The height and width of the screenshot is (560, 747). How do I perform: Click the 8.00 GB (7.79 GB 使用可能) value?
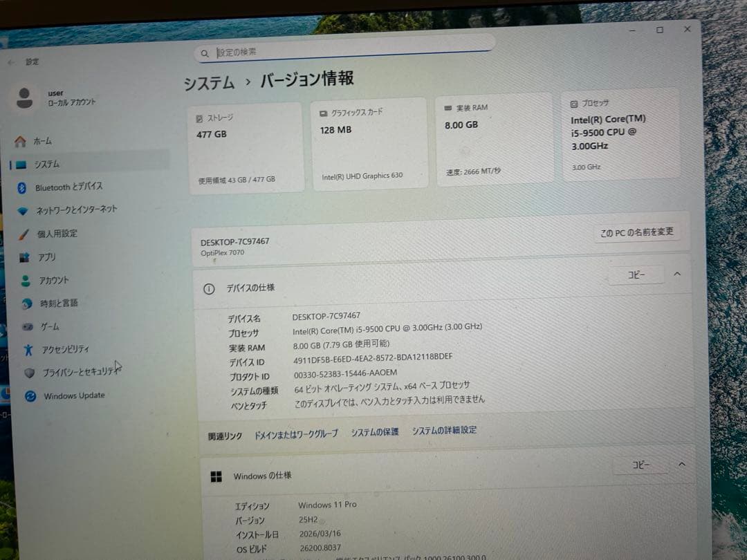click(341, 345)
